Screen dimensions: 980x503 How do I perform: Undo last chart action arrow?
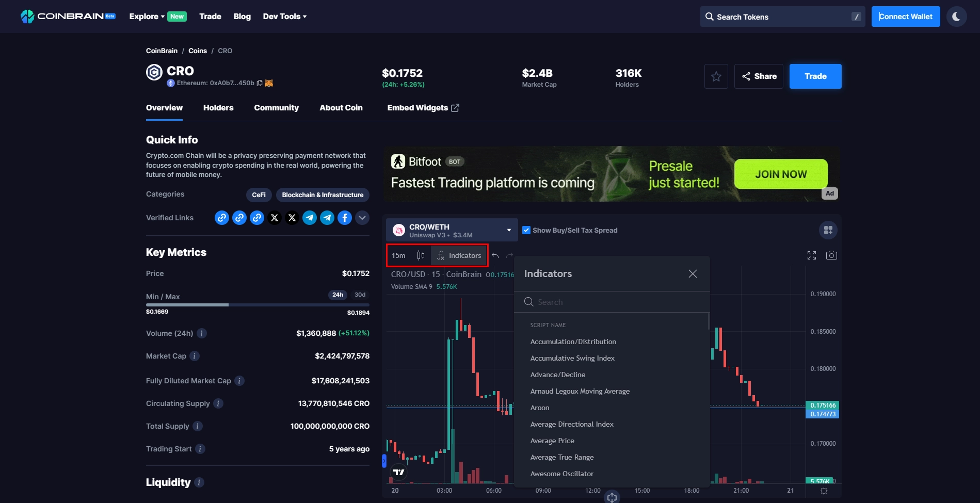[x=495, y=255]
